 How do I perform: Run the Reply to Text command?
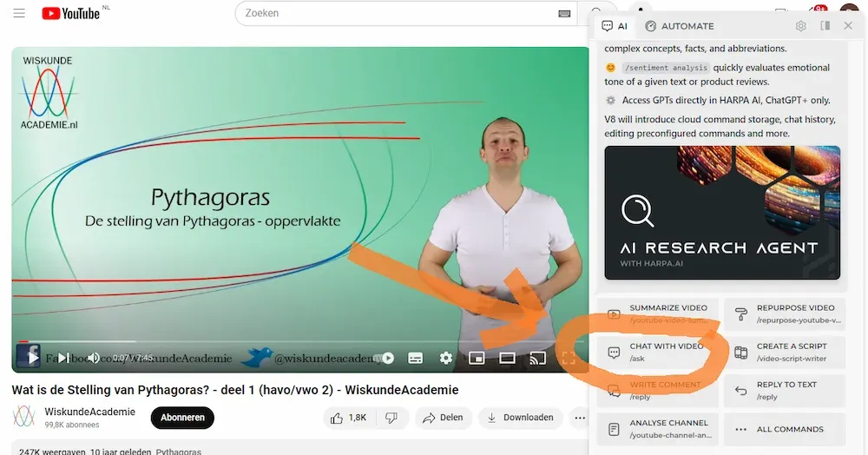tap(785, 390)
